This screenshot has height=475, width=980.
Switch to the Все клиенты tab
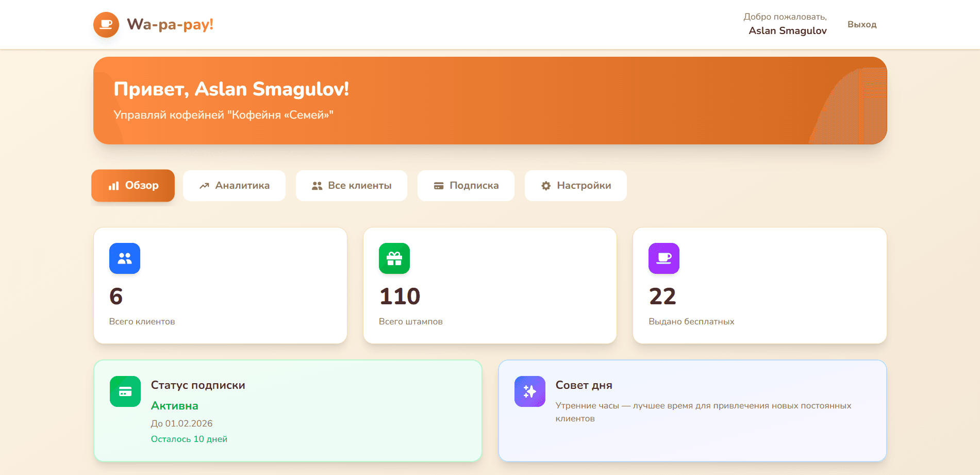coord(352,186)
